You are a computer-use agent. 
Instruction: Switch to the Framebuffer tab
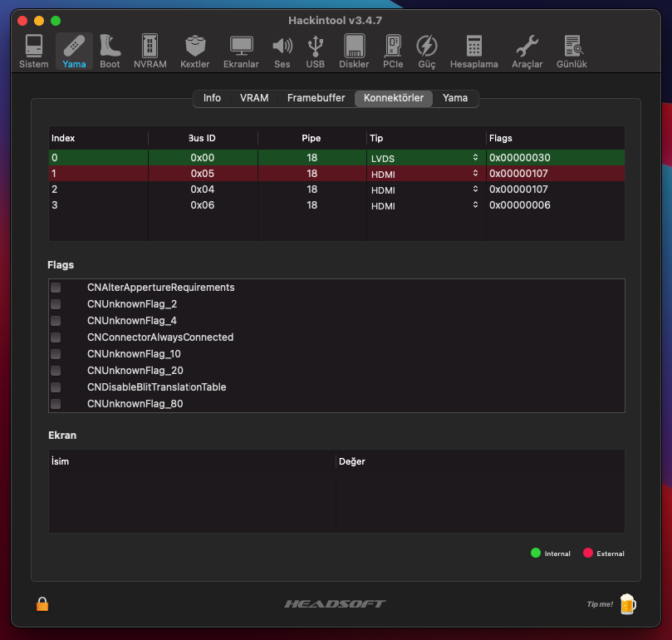(316, 97)
